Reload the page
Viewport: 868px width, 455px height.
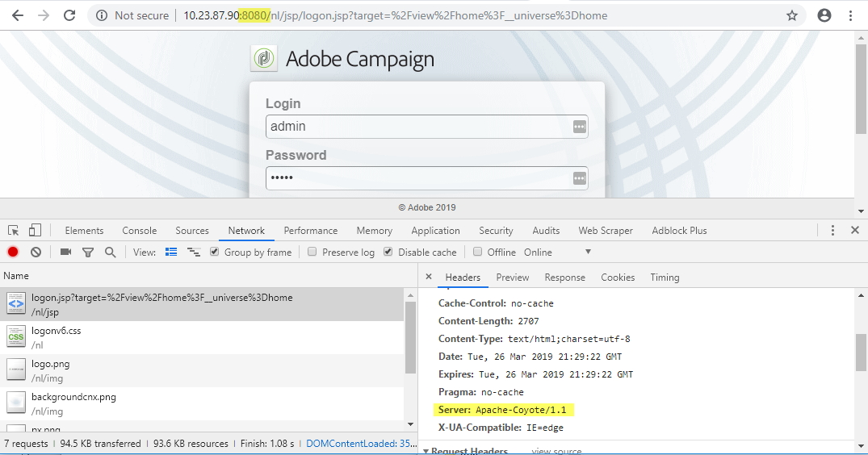pos(69,15)
